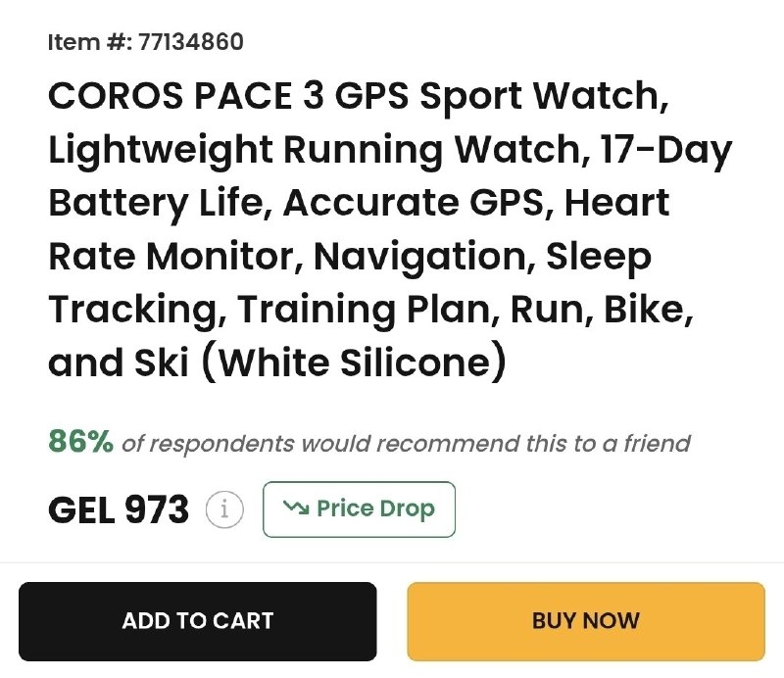Click the info icon beside the price
784x678 pixels.
click(224, 509)
